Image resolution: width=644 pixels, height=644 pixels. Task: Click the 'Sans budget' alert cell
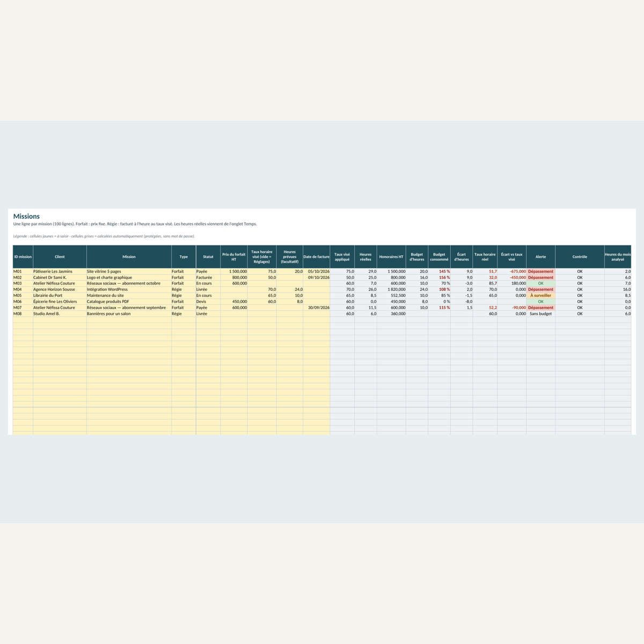point(540,313)
